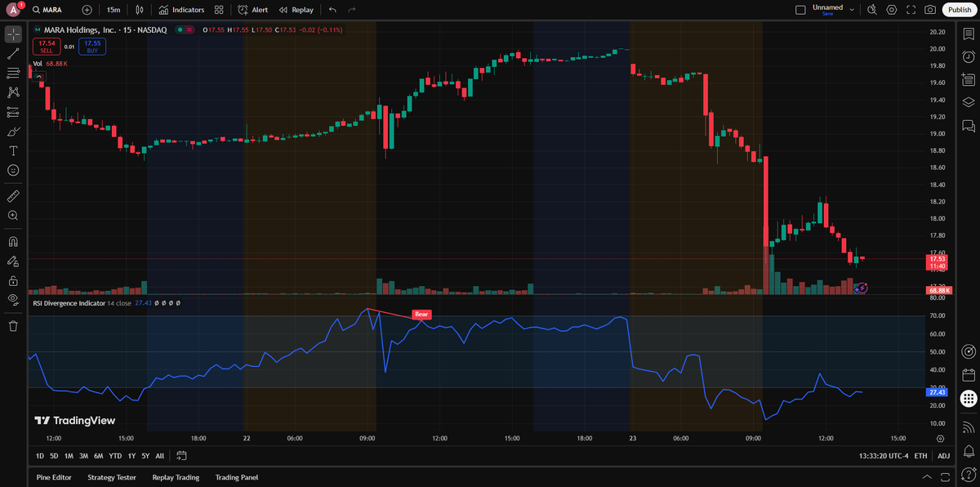Activate the zoom in tool
The width and height of the screenshot is (980, 487).
[x=13, y=216]
